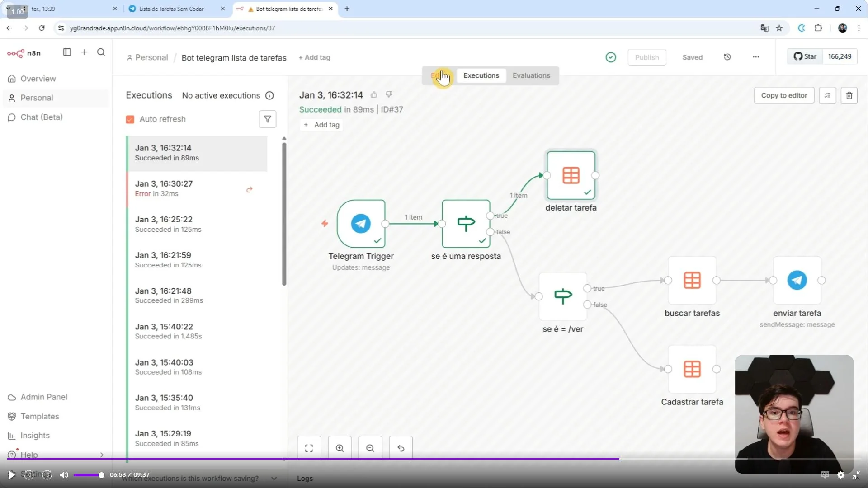Viewport: 868px width, 488px height.
Task: Open Overview in the sidebar
Action: coord(56,79)
